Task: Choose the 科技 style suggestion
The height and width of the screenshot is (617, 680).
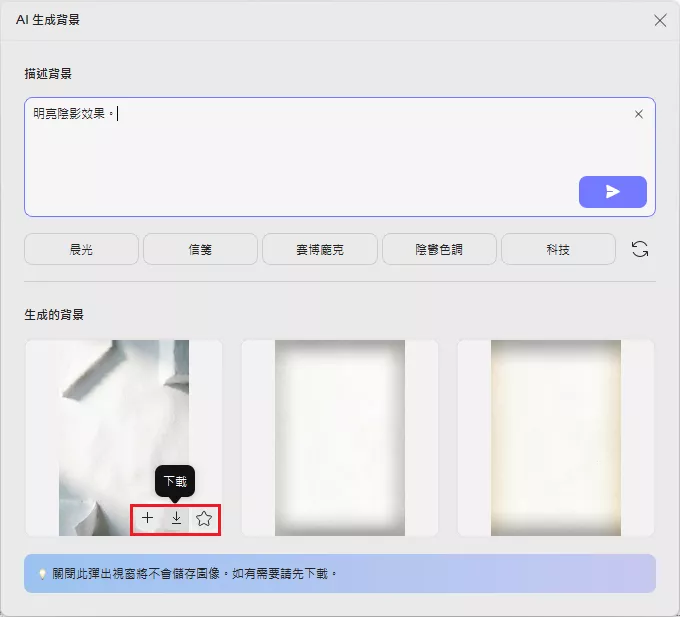Action: [558, 249]
